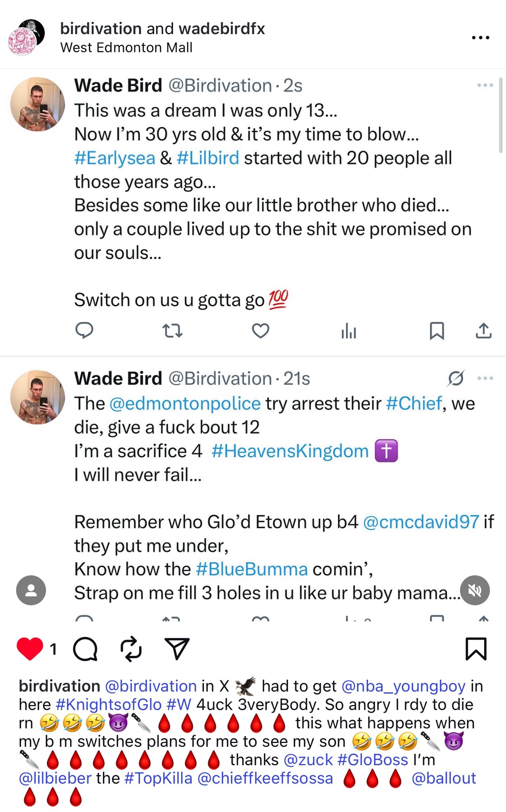Save post with the bookmark icon
The image size is (506, 812).
click(475, 649)
